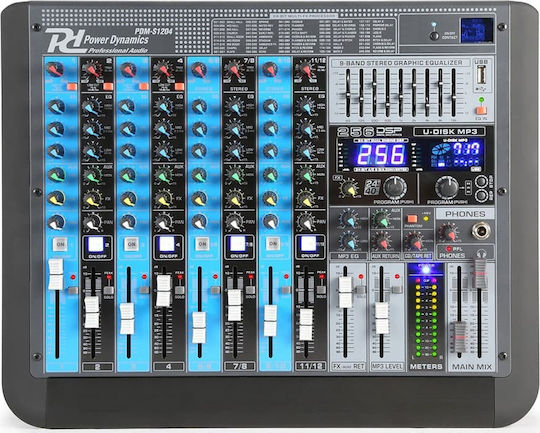
Task: Engage FX RET solo button
Action: click(x=361, y=290)
